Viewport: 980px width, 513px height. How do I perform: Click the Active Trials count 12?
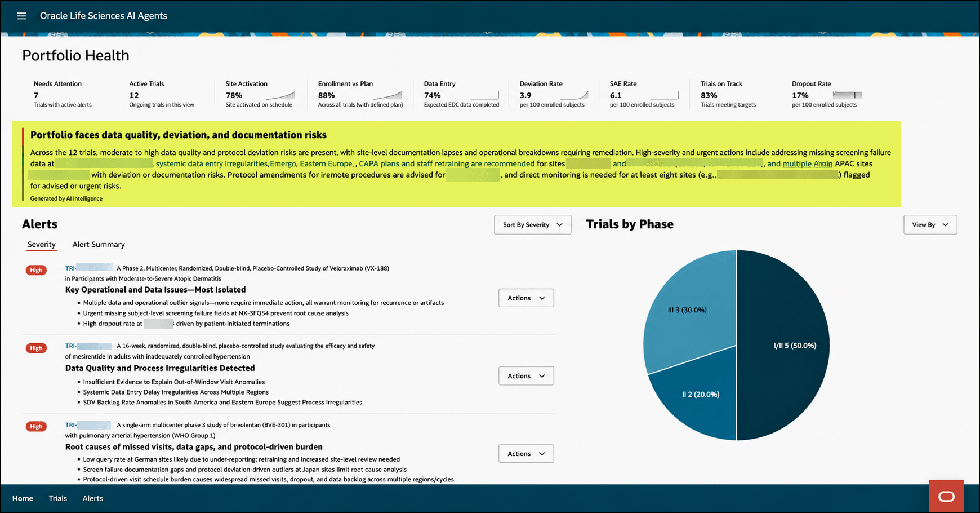tap(134, 95)
